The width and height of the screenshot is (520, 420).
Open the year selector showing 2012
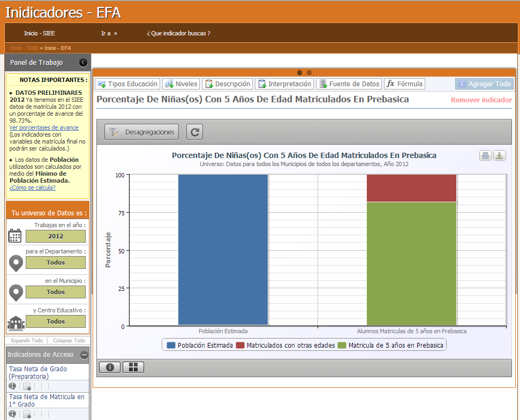(56, 236)
